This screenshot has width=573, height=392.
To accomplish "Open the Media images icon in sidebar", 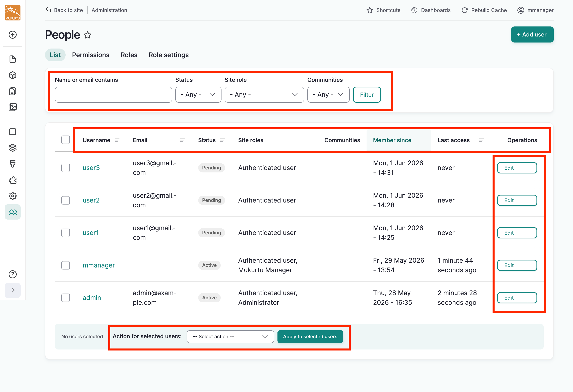I will (x=13, y=107).
